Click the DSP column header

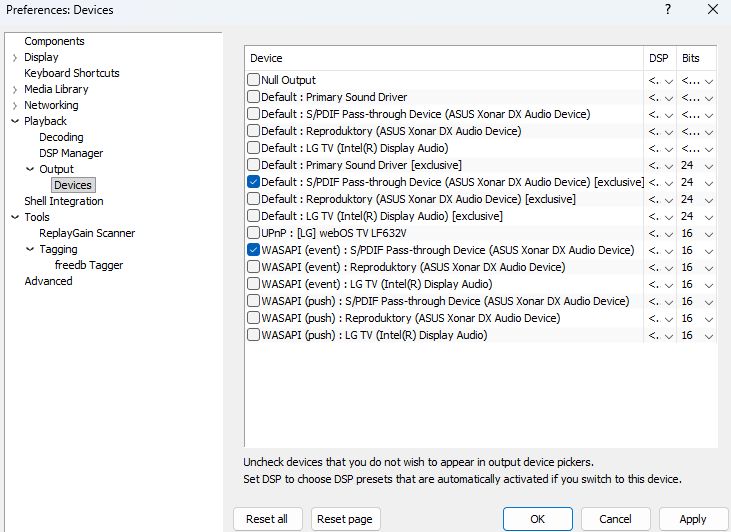click(x=660, y=58)
